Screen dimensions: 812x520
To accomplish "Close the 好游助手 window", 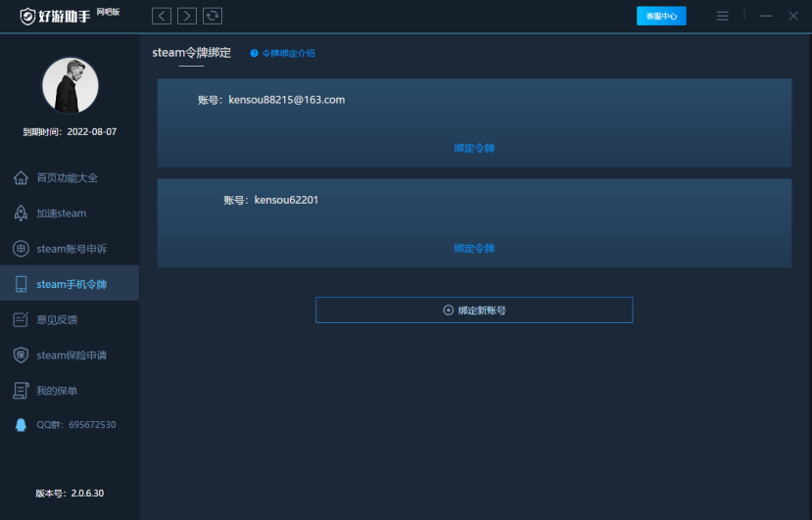I will [793, 16].
